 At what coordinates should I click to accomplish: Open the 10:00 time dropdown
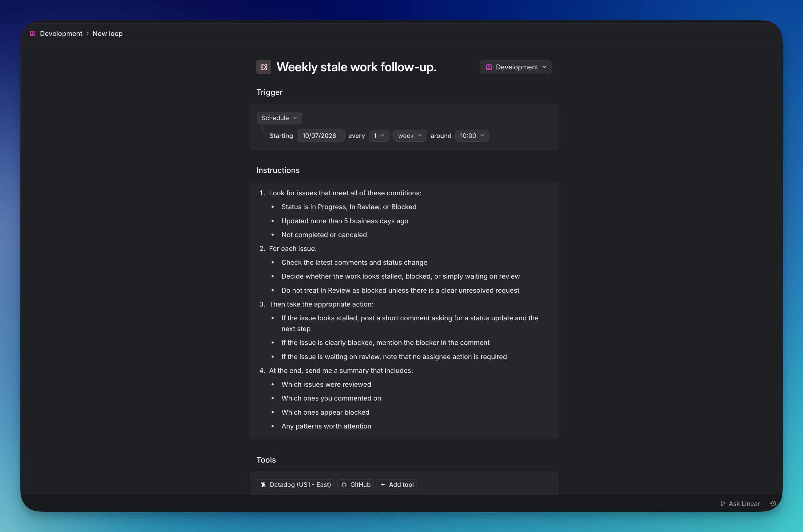[x=472, y=136]
